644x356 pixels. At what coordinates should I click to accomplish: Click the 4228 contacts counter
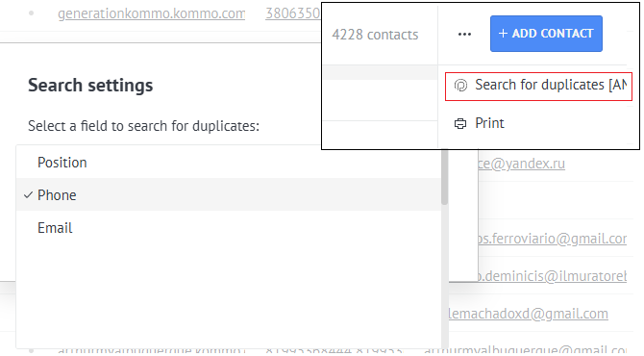pos(375,35)
